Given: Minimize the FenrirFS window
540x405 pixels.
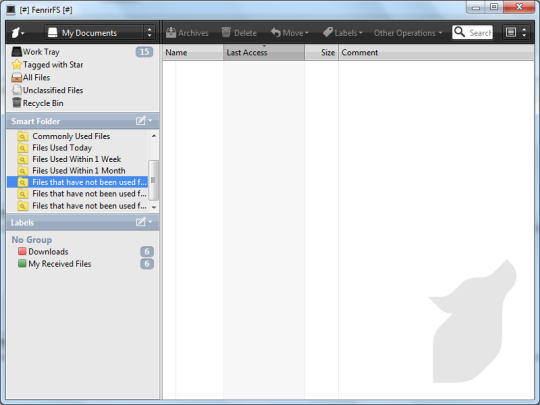Looking at the screenshot, I should pyautogui.click(x=476, y=7).
